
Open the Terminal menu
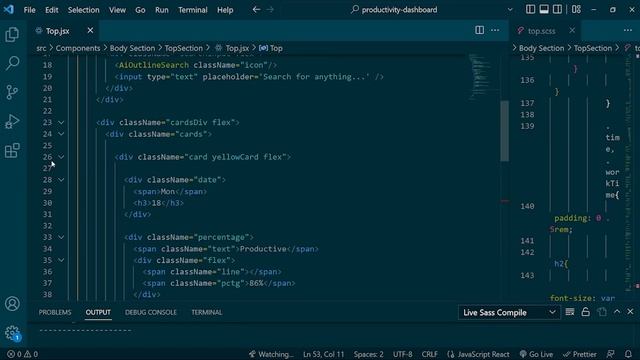click(x=193, y=10)
